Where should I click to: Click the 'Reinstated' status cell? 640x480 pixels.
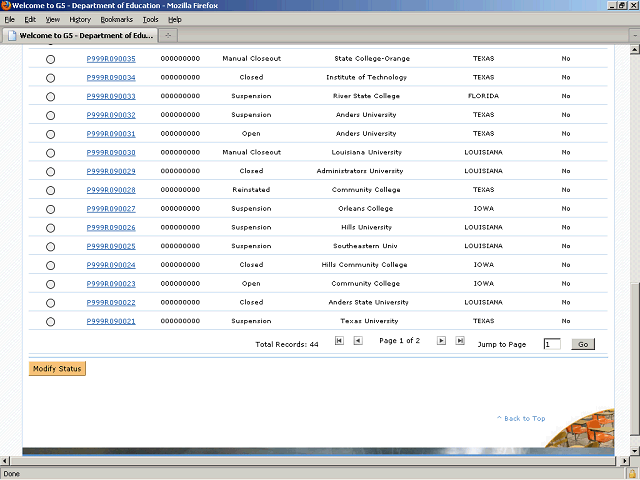pos(251,190)
